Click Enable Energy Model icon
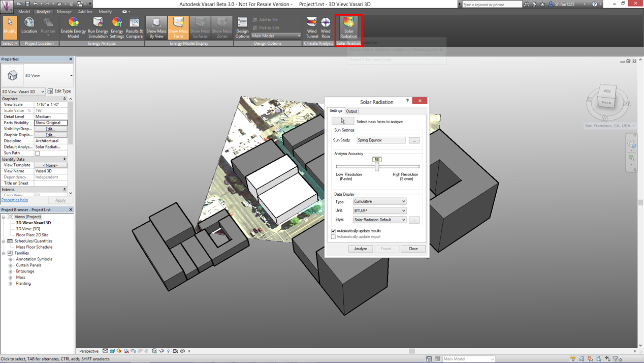The image size is (644, 363). [73, 27]
